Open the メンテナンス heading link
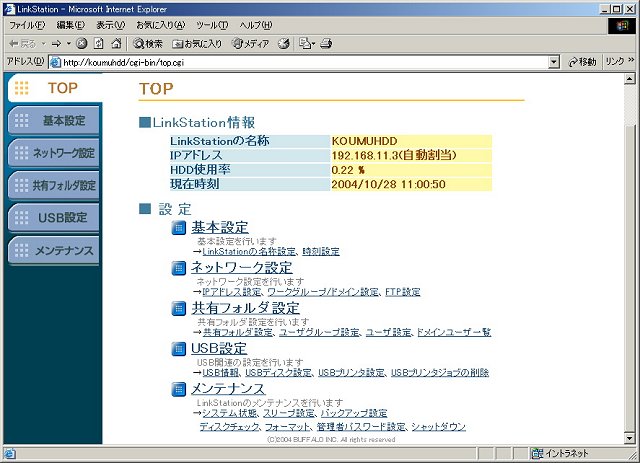This screenshot has height=463, width=640. [x=228, y=389]
